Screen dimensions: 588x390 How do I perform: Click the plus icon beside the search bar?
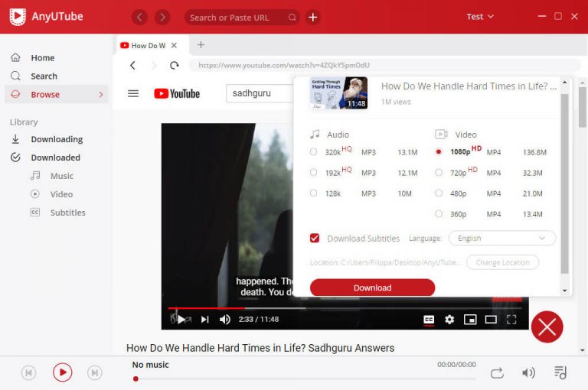point(312,17)
